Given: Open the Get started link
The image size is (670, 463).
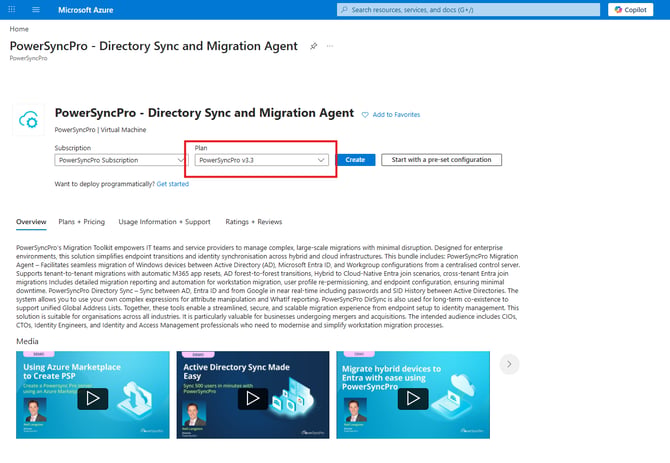Looking at the screenshot, I should (173, 184).
